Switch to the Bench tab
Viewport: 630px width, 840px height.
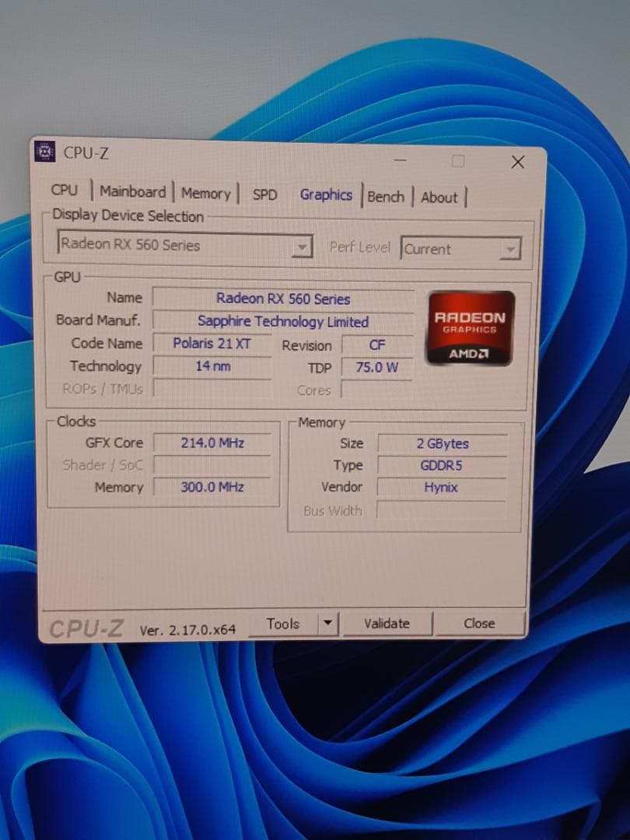click(387, 197)
